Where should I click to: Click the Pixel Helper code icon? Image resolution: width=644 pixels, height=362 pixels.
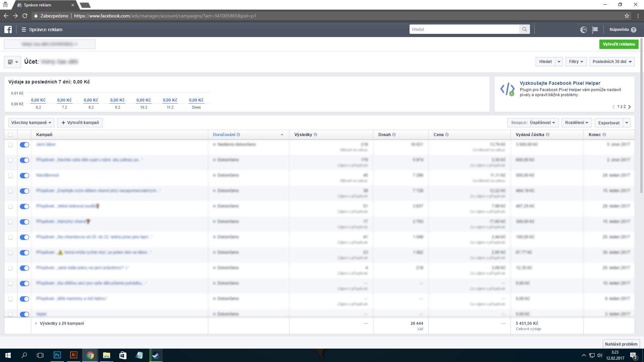[x=507, y=89]
